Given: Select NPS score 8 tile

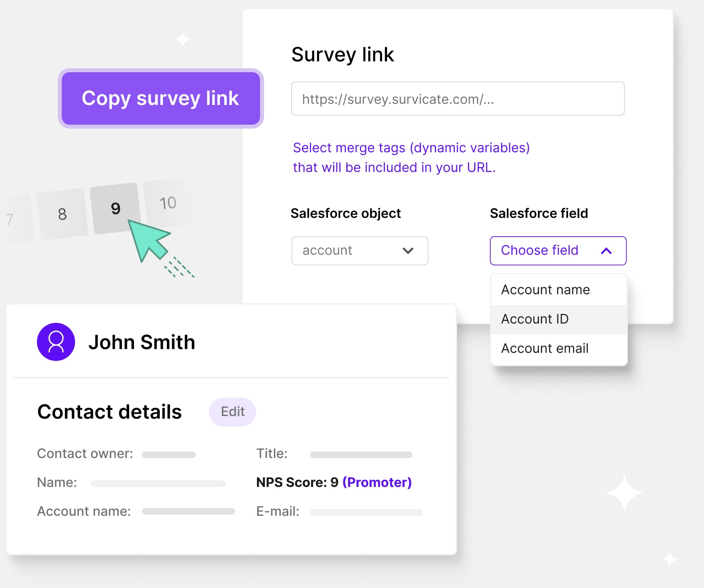Looking at the screenshot, I should tap(62, 214).
